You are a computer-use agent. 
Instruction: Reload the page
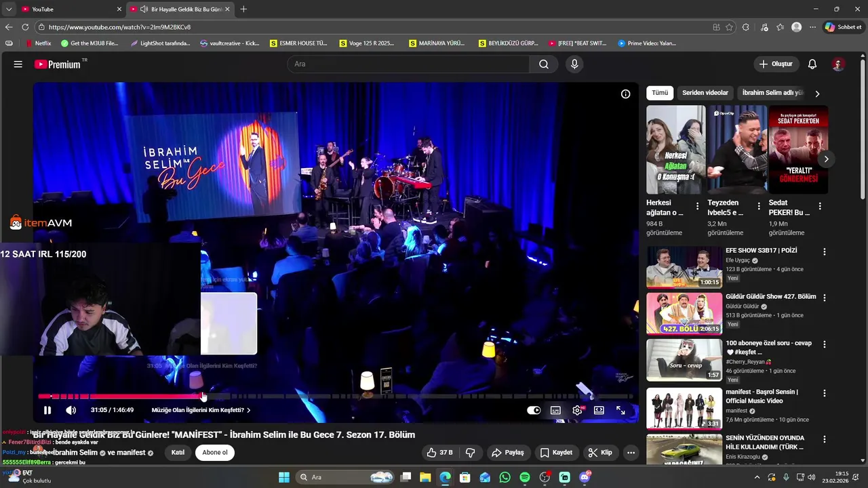tap(25, 27)
